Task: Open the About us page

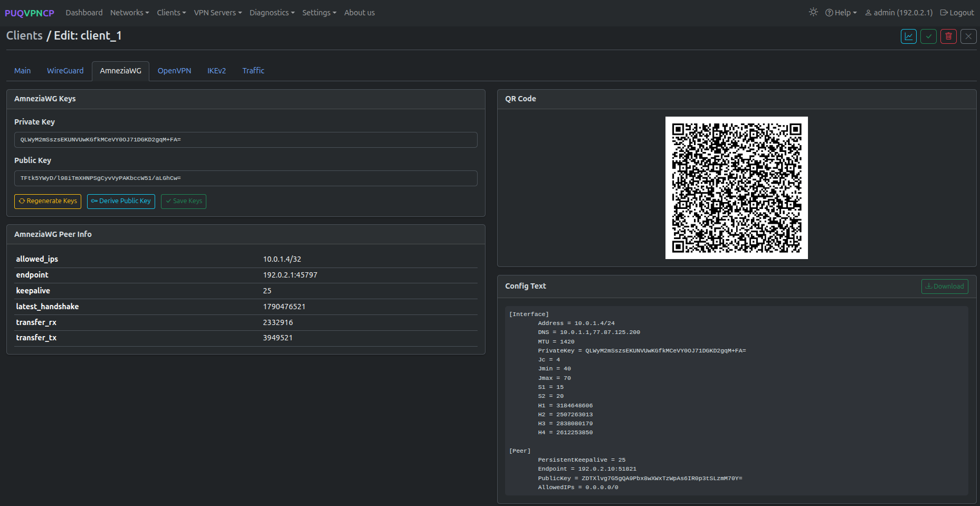Action: tap(359, 13)
